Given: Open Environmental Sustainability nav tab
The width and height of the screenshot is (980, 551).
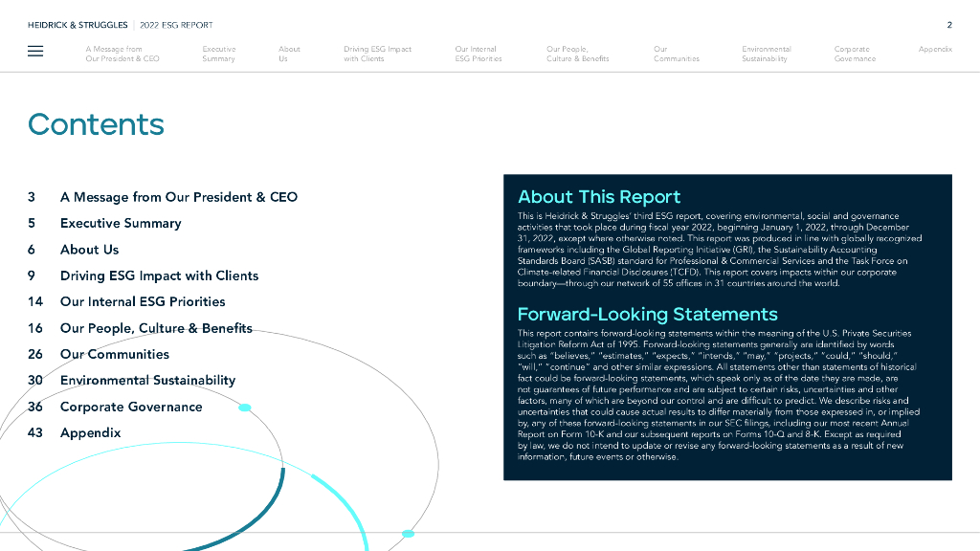Looking at the screenshot, I should pyautogui.click(x=767, y=54).
